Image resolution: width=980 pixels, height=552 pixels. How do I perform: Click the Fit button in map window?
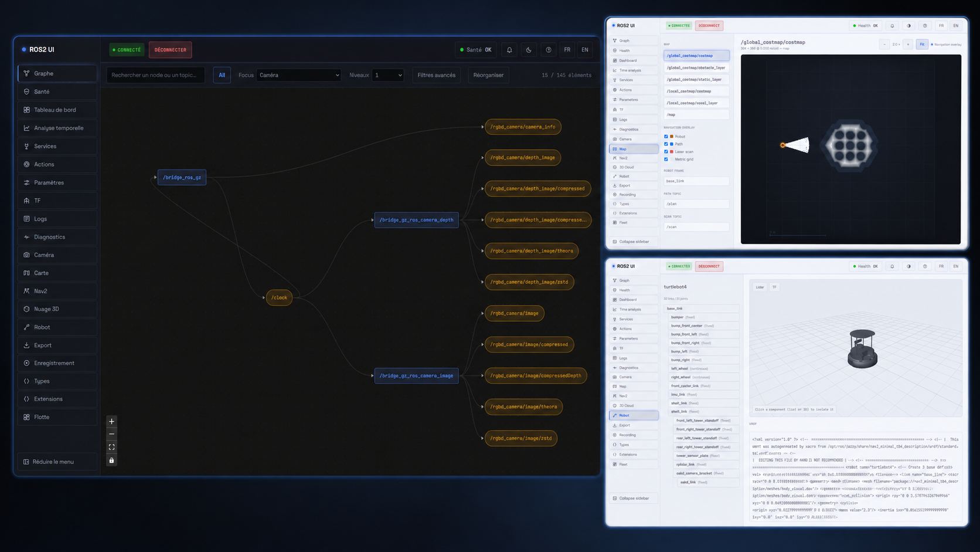pyautogui.click(x=922, y=44)
